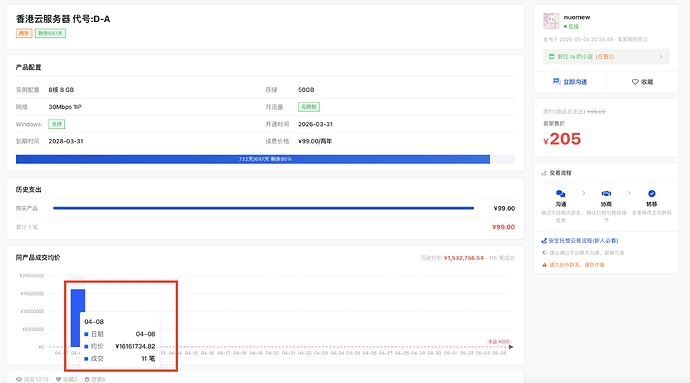The height and width of the screenshot is (383, 690).
Task: Click the remaining-days progress bar 732天/697天
Action: (265, 159)
